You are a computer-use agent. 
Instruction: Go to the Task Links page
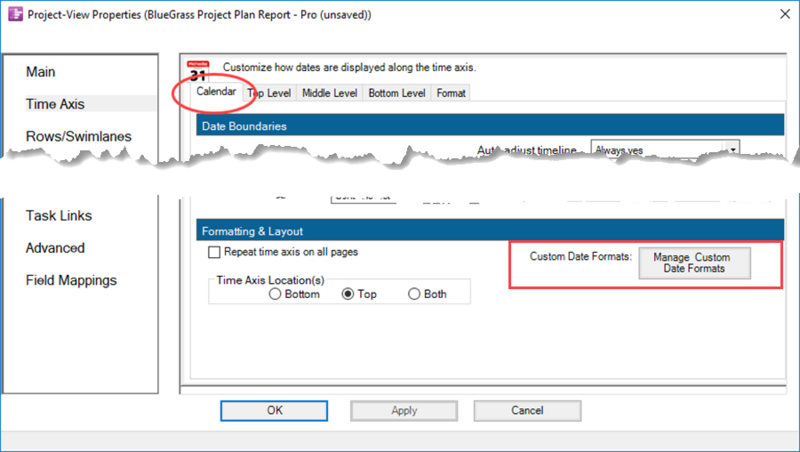point(59,216)
